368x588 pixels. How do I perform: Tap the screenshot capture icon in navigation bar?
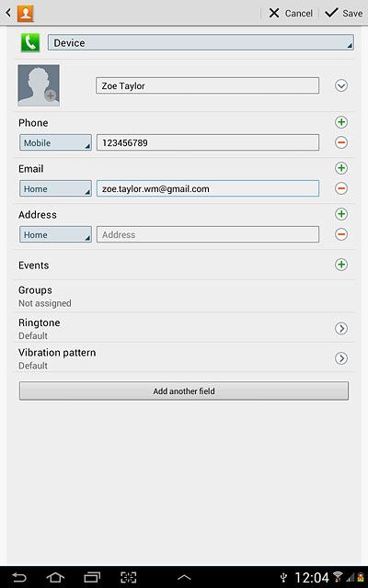click(x=129, y=577)
